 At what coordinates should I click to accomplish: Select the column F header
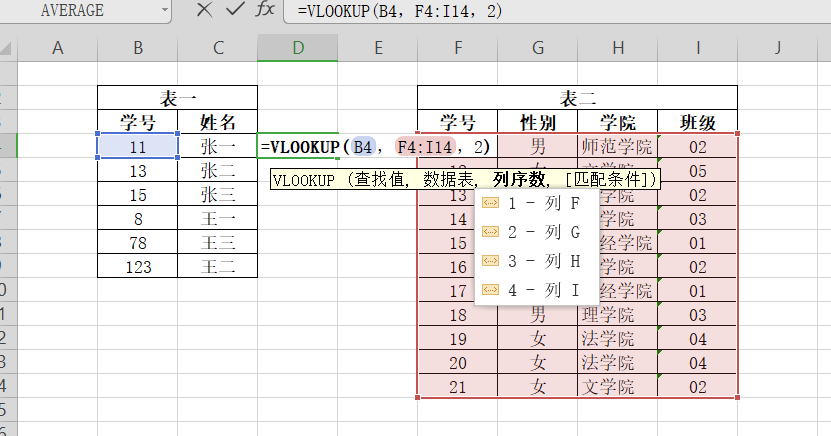coord(458,48)
